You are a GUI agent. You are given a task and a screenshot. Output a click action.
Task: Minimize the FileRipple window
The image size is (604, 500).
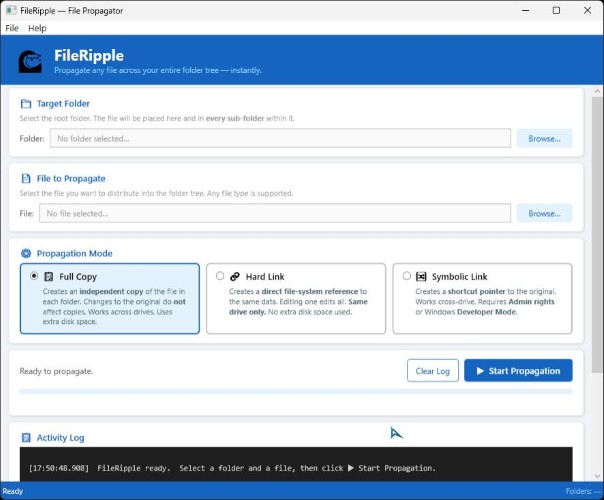click(525, 10)
